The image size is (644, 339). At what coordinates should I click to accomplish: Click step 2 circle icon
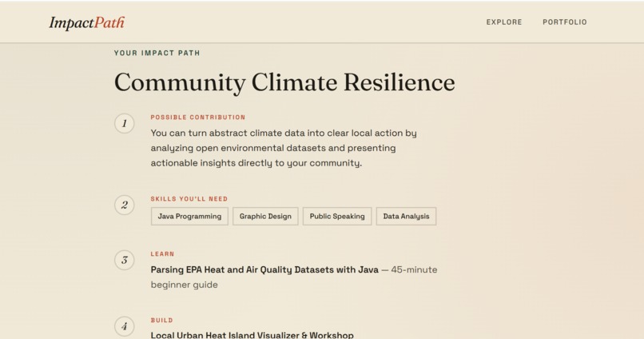[125, 205]
